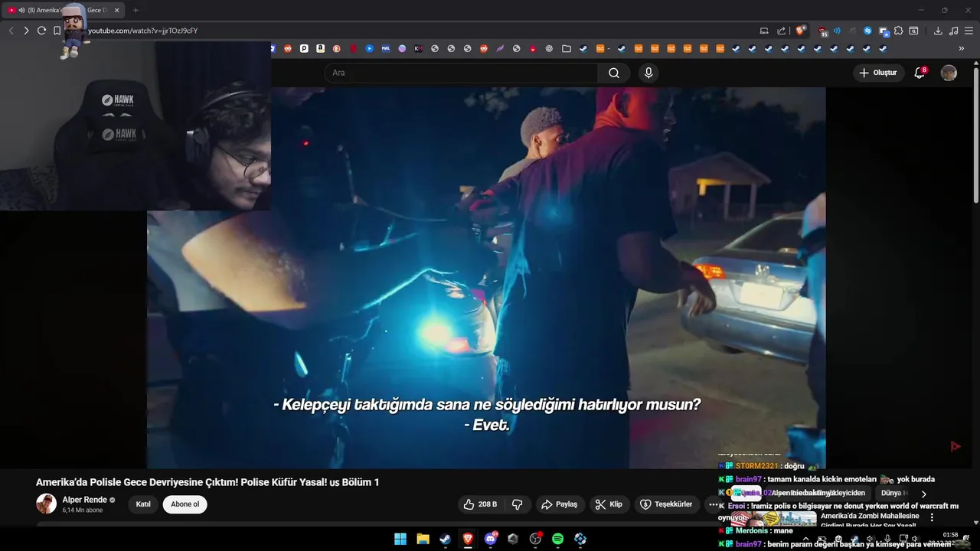Mute the tab via speaker icon
Image resolution: width=980 pixels, height=551 pixels.
click(21, 10)
